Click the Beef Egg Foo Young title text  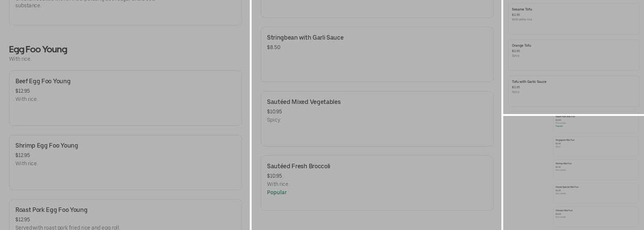coord(43,81)
